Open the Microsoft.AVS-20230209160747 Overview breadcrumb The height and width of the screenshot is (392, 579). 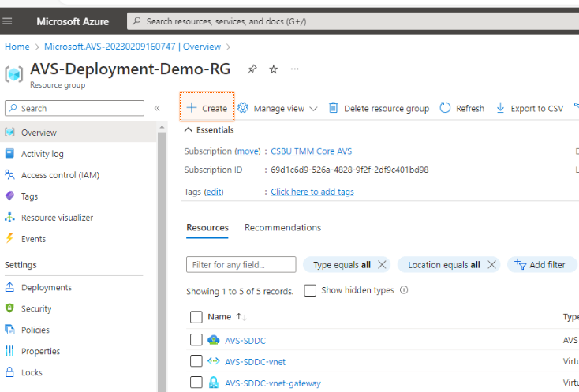click(x=133, y=47)
